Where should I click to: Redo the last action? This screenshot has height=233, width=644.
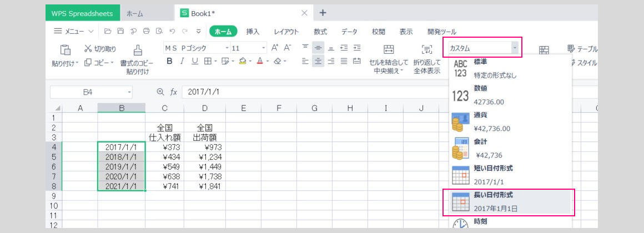click(x=185, y=31)
